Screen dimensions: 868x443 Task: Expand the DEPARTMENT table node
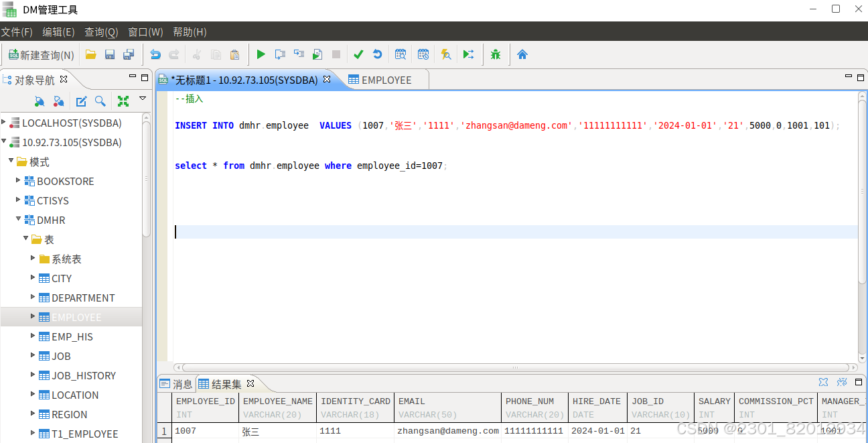(x=33, y=297)
